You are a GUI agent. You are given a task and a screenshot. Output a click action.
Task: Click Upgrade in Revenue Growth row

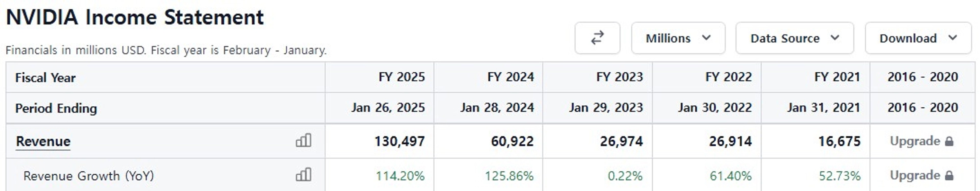[915, 175]
